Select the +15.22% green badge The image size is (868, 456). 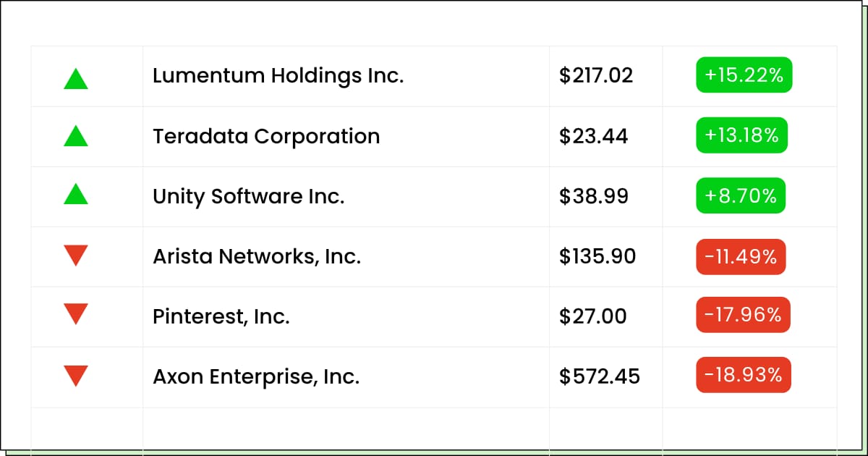tap(744, 75)
